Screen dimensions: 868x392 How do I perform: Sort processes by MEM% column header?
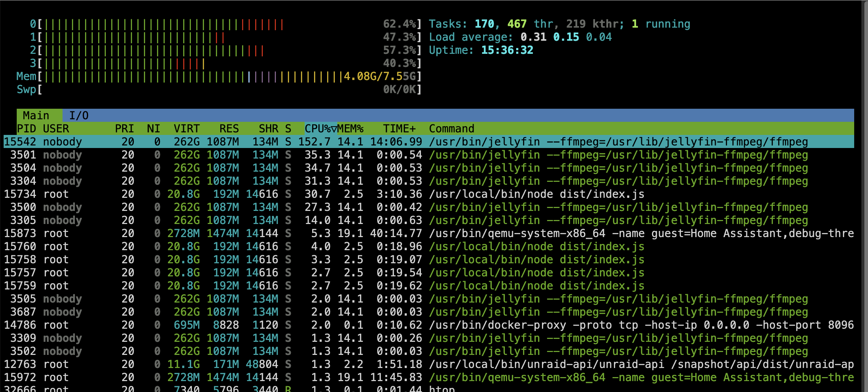click(350, 129)
